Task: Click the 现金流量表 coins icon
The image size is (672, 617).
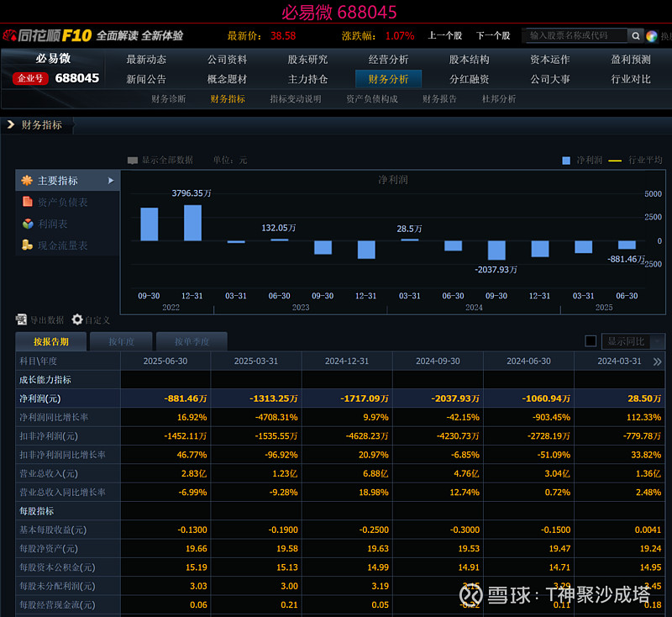Action: [27, 245]
